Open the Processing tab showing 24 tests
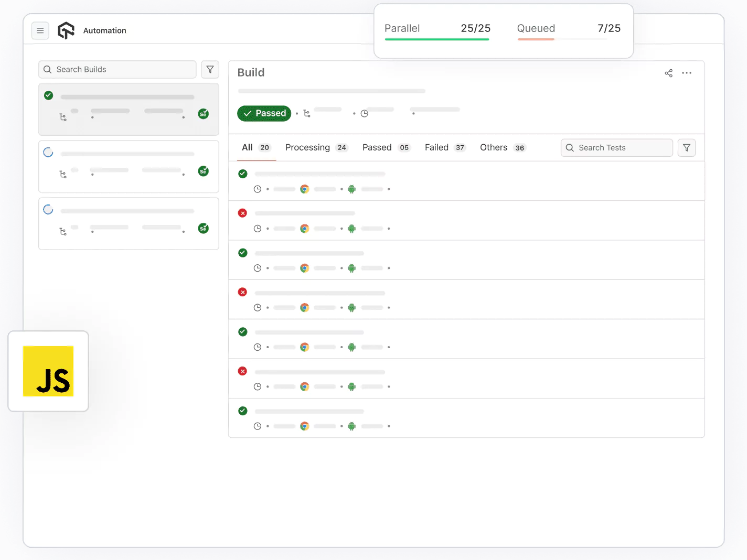 point(307,147)
